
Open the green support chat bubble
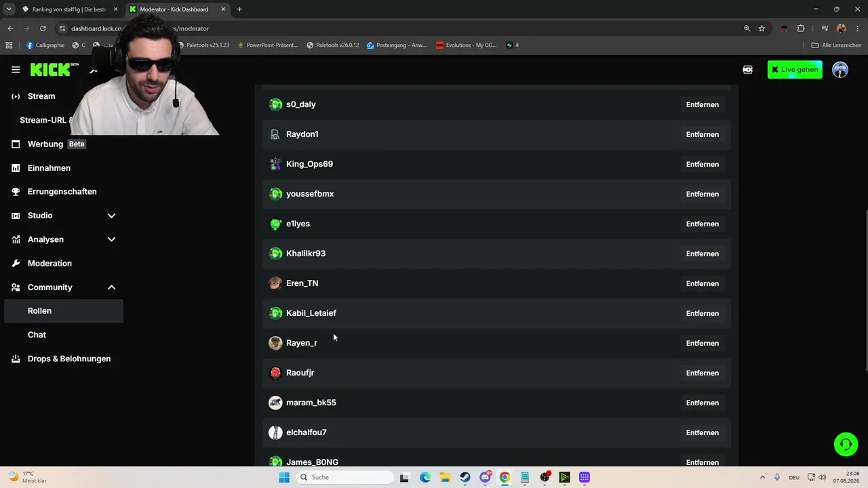click(x=846, y=445)
